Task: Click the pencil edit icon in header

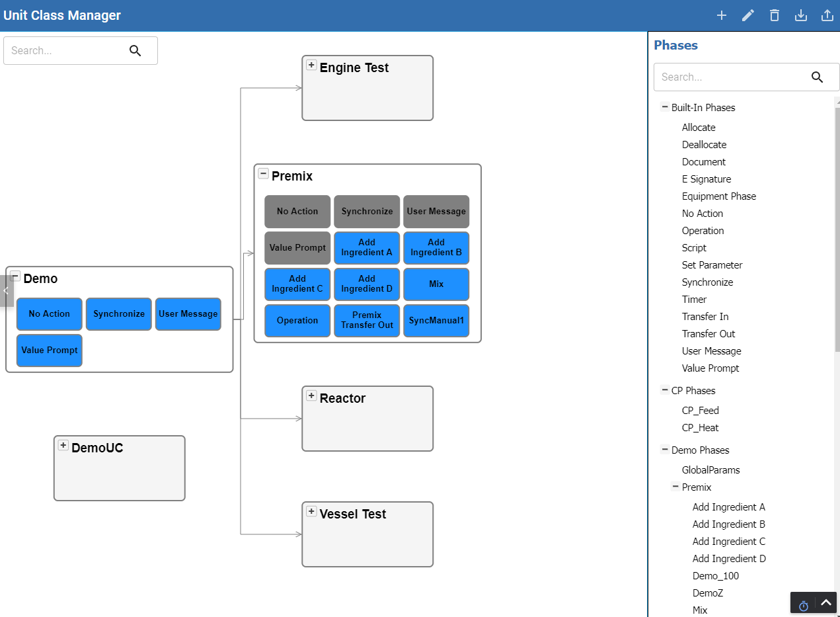Action: point(748,15)
